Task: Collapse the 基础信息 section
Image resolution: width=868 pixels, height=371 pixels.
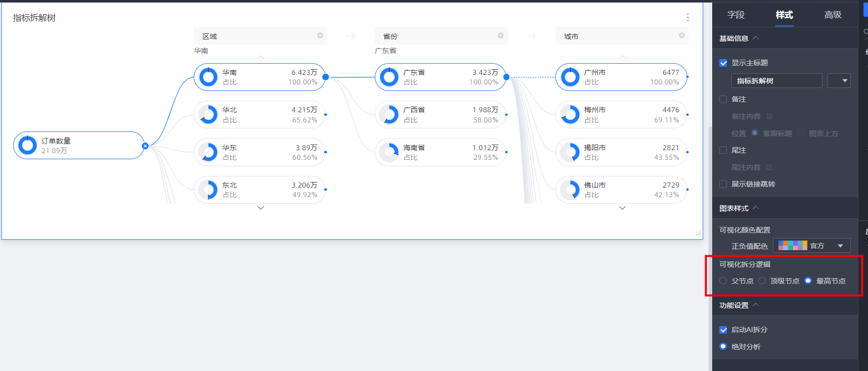Action: point(756,38)
